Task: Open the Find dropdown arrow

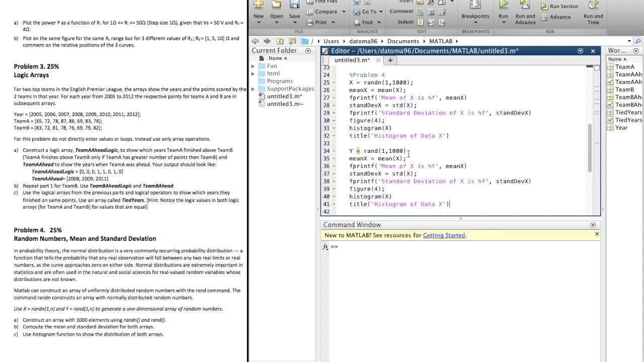Action: [378, 23]
